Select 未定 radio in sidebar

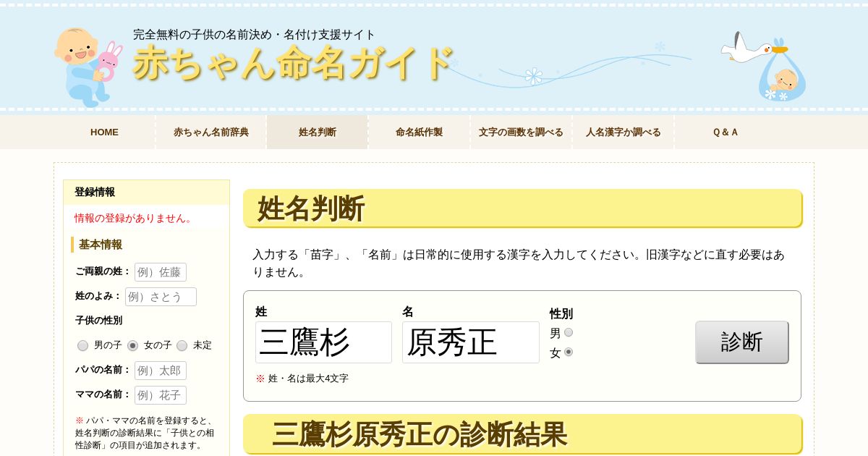pyautogui.click(x=182, y=346)
